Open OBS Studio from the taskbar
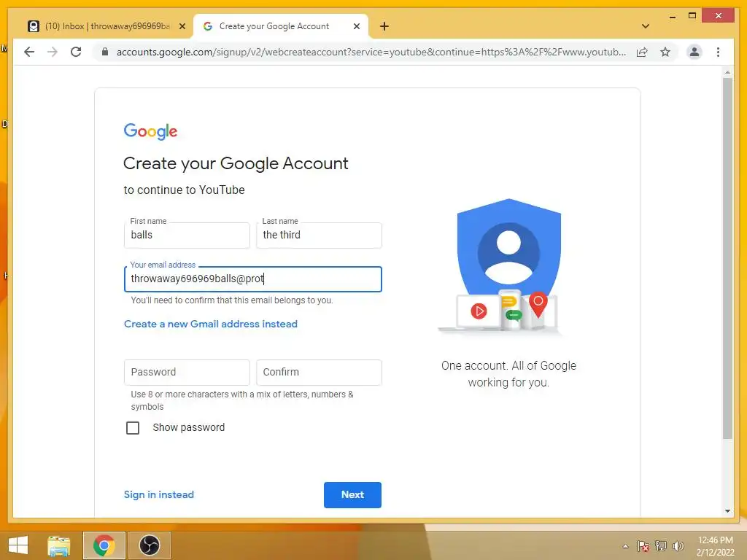The image size is (747, 560). (150, 545)
